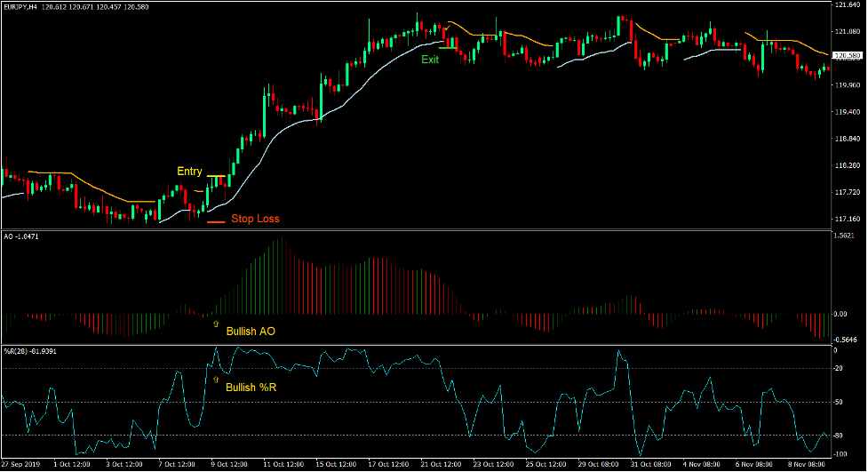The height and width of the screenshot is (472, 868).
Task: Click the Entry text label
Action: tap(189, 172)
